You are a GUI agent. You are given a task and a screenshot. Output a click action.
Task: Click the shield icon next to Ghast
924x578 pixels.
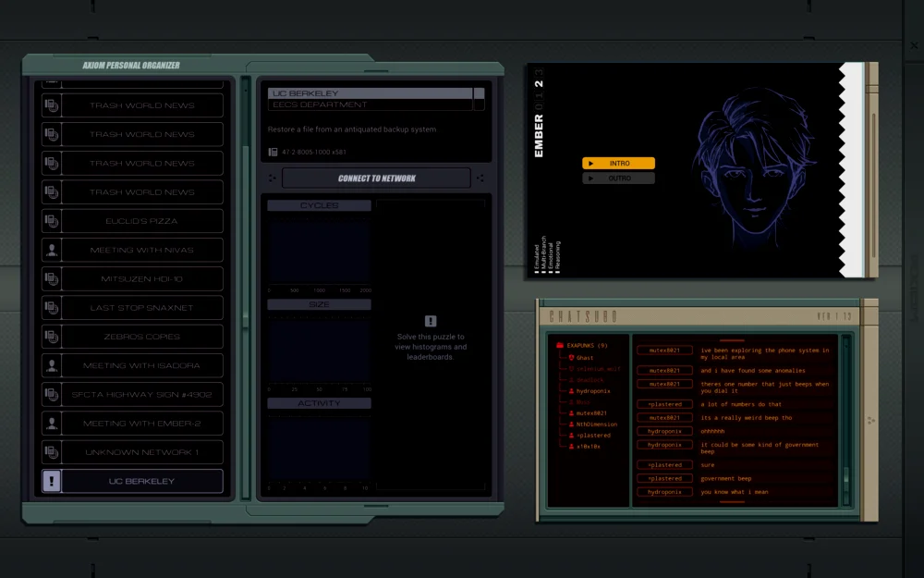click(x=571, y=357)
